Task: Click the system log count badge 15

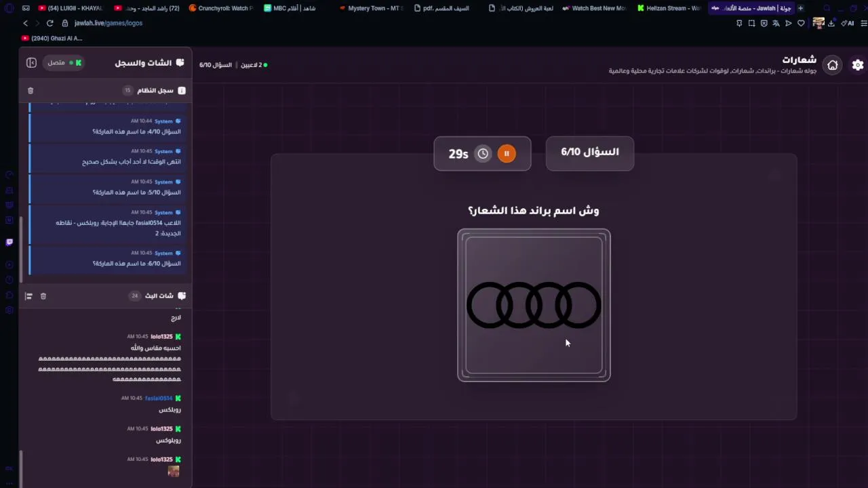Action: [127, 90]
